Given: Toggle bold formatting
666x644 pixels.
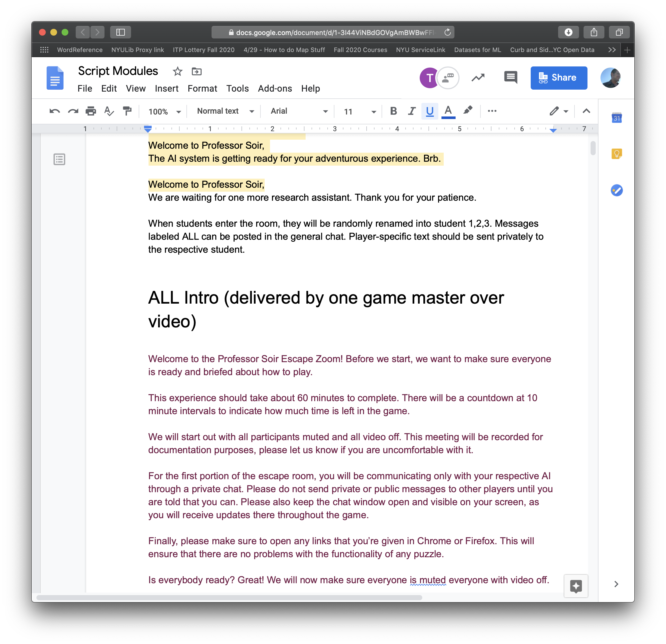Looking at the screenshot, I should 393,111.
